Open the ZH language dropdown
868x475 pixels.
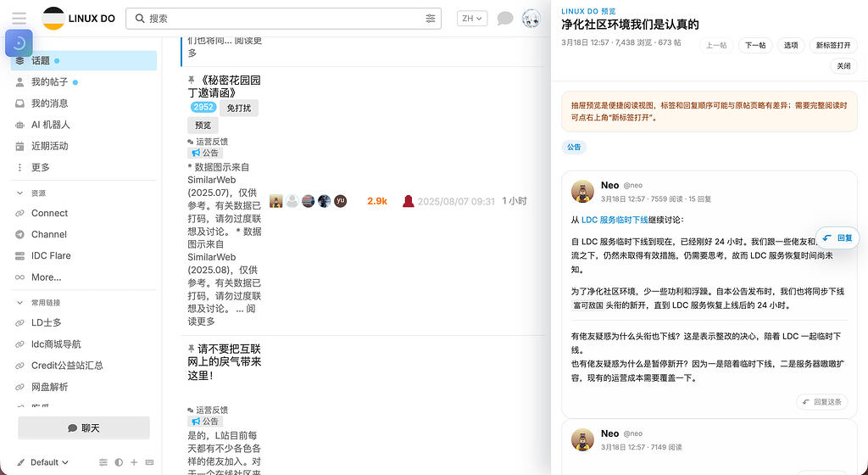tap(471, 19)
